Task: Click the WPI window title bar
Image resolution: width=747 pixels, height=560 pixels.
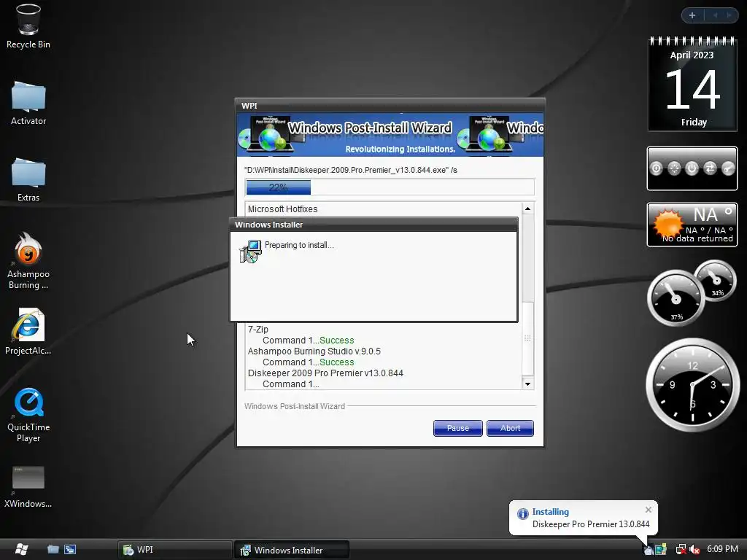Action: pos(390,106)
